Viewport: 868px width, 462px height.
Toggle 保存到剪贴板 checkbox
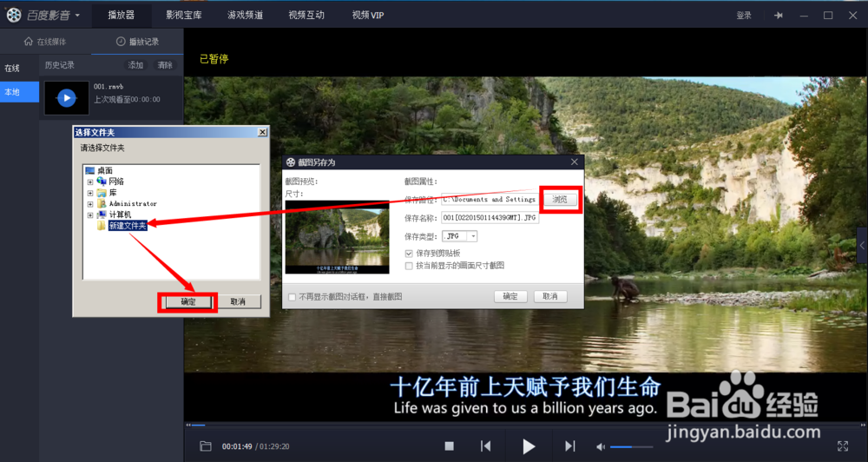(x=409, y=254)
